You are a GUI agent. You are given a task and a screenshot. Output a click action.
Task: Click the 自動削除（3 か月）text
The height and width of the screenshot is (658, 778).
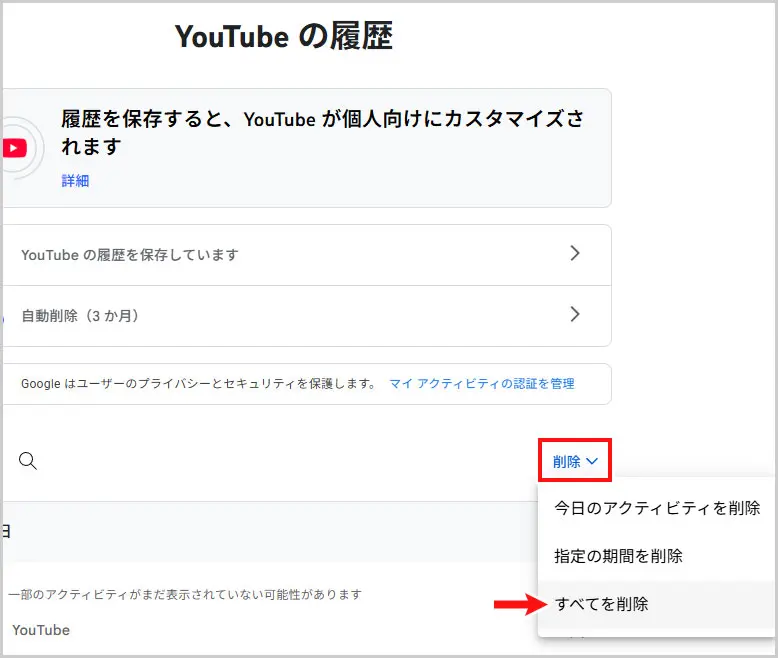(x=80, y=316)
